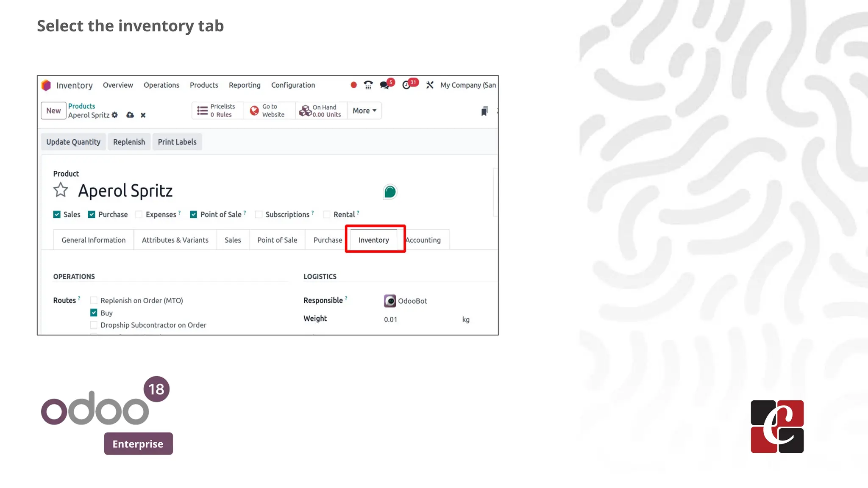Switch to the Attributes & Variants tab
Image resolution: width=868 pixels, height=488 pixels.
(175, 240)
